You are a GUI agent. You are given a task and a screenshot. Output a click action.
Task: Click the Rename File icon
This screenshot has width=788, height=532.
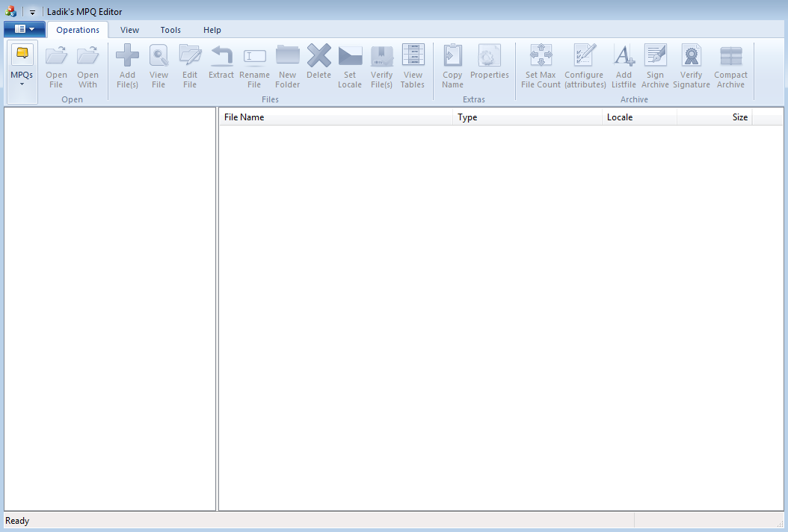click(x=254, y=56)
